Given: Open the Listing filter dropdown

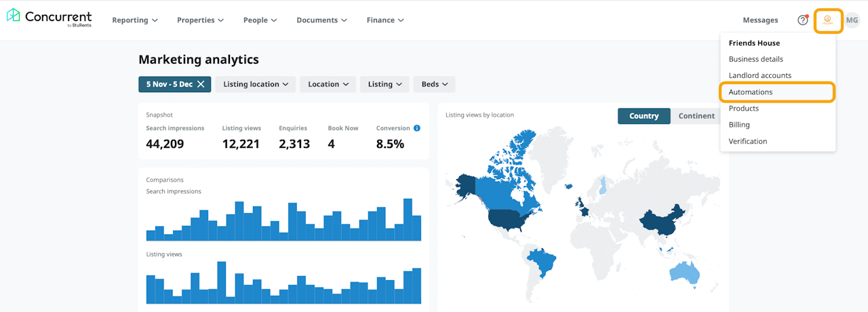Looking at the screenshot, I should (x=384, y=84).
